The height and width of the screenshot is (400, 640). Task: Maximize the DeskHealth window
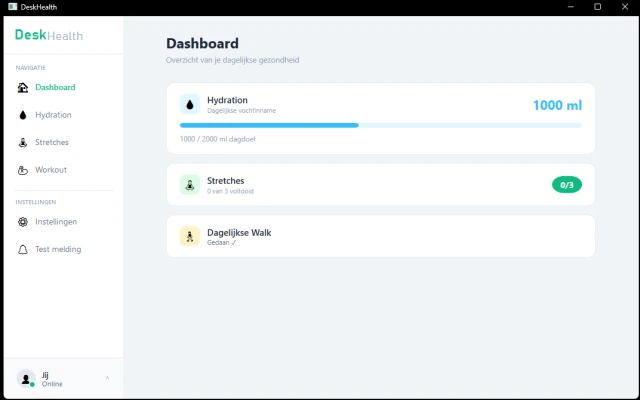tap(598, 7)
